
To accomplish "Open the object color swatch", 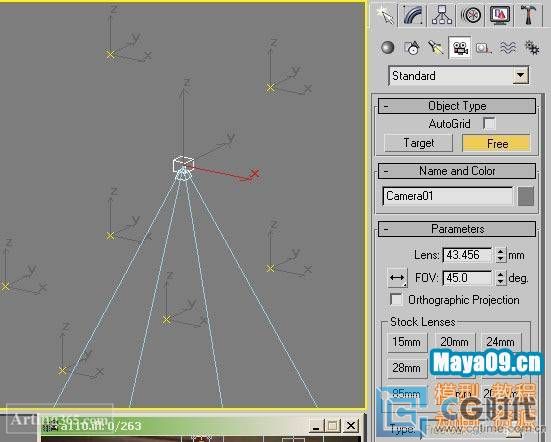I will (x=526, y=196).
